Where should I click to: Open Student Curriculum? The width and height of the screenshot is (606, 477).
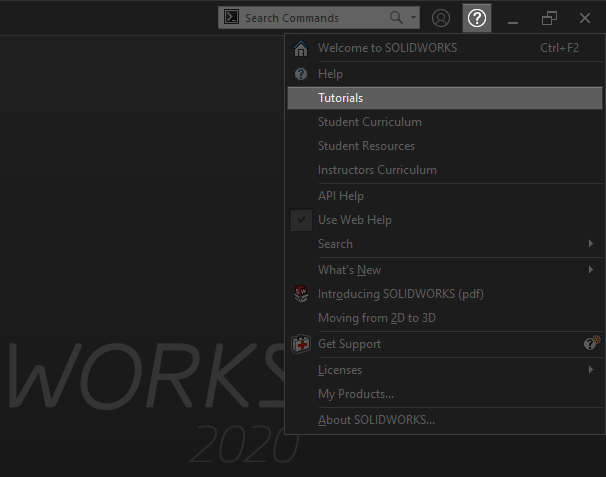click(370, 122)
